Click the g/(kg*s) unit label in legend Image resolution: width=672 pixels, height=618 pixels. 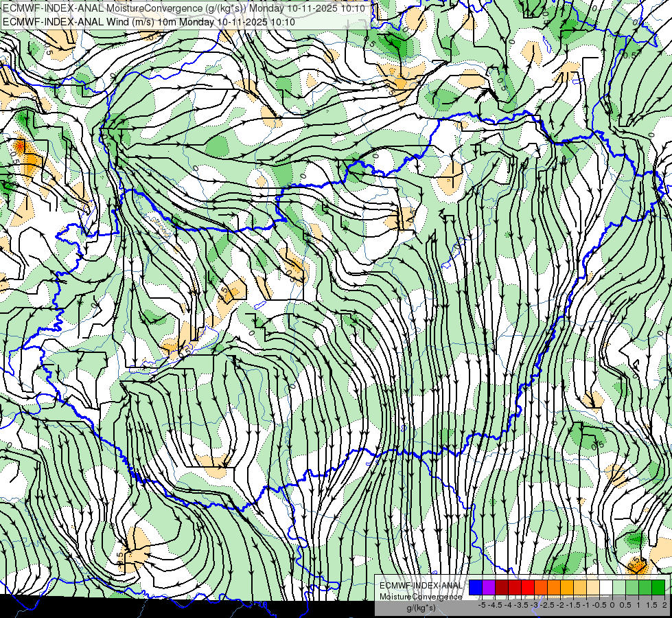click(x=421, y=608)
